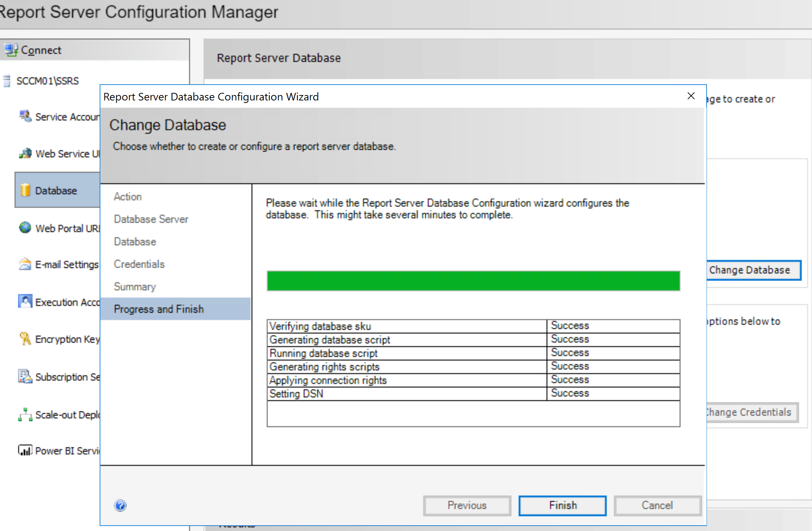Image resolution: width=812 pixels, height=531 pixels.
Task: Open Encryption Keys settings
Action: click(61, 339)
